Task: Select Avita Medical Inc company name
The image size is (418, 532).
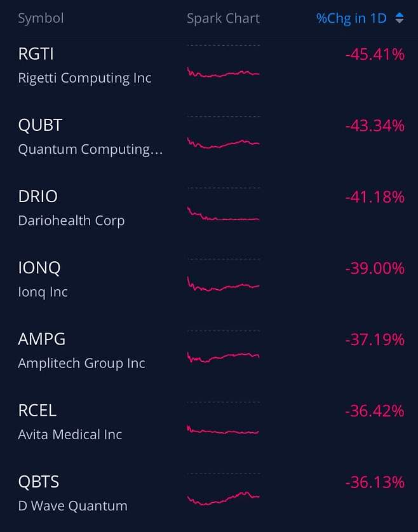Action: [70, 435]
